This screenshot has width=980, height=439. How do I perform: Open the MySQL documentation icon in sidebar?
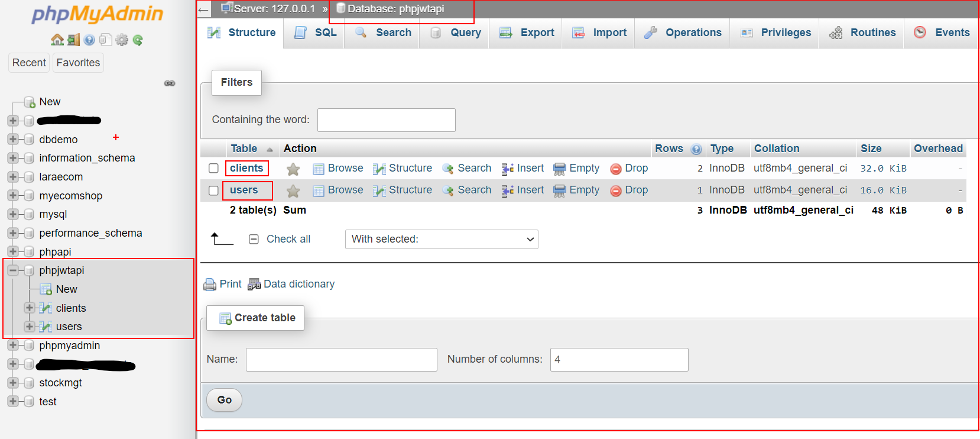(105, 40)
